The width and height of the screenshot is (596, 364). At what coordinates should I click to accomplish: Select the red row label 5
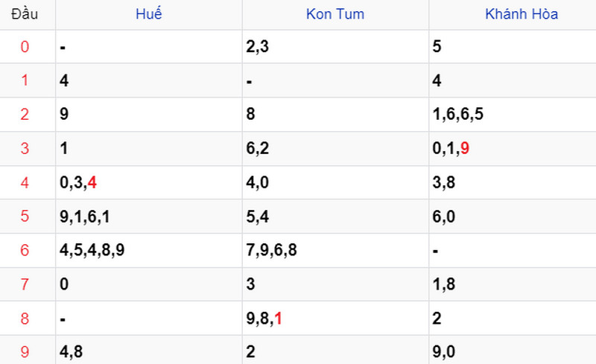(25, 216)
